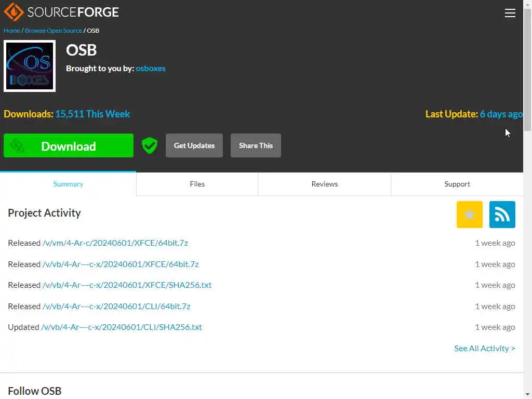Click the green security shield checkmark icon
Screen dimensions: 532x399
(x=149, y=145)
